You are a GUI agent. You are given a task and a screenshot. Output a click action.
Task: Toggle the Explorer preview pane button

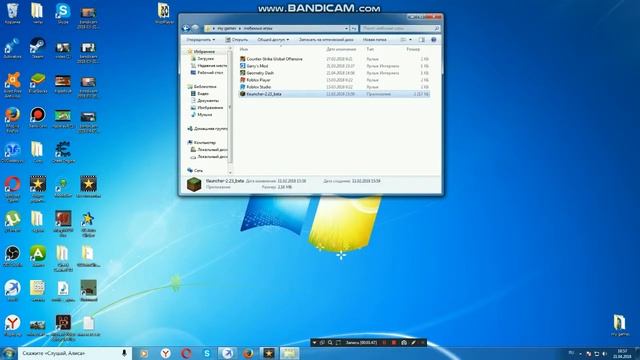[x=422, y=40]
